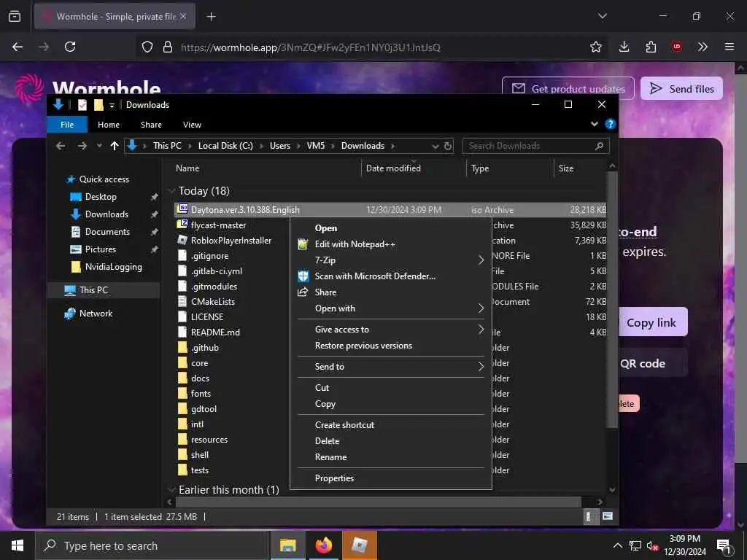The height and width of the screenshot is (560, 747).
Task: Refresh the Downloads folder view
Action: pyautogui.click(x=448, y=146)
